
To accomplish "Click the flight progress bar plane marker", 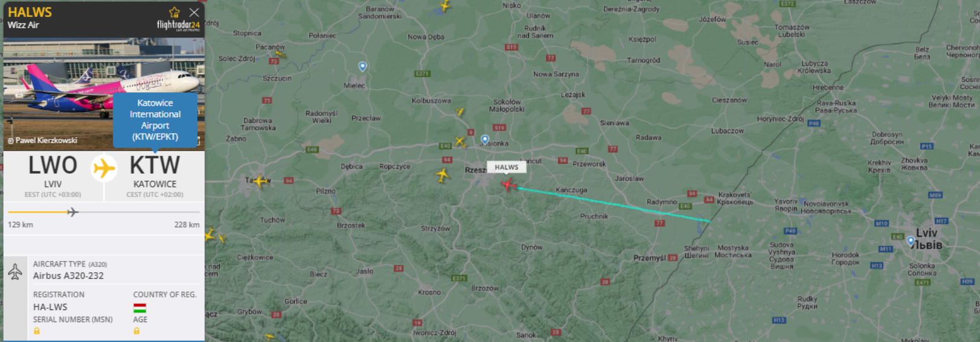I will click(x=72, y=212).
